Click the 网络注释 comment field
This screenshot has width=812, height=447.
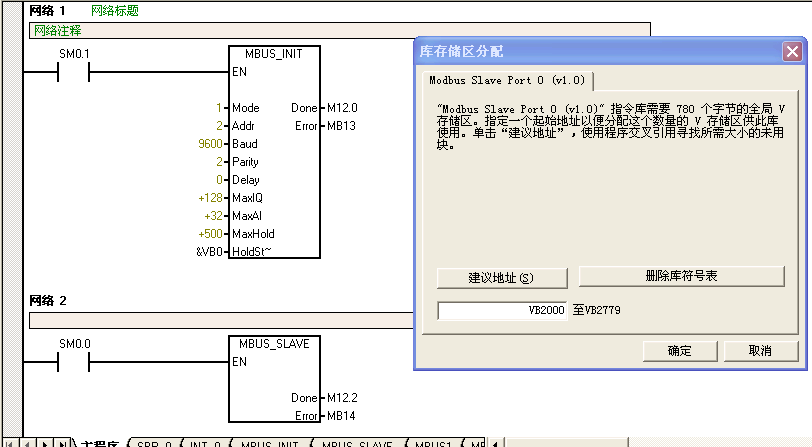(x=340, y=31)
